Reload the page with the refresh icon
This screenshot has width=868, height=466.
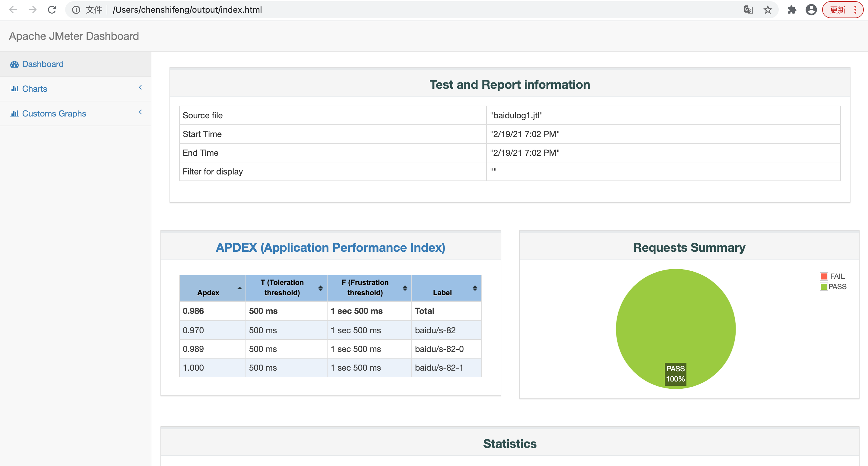tap(52, 10)
